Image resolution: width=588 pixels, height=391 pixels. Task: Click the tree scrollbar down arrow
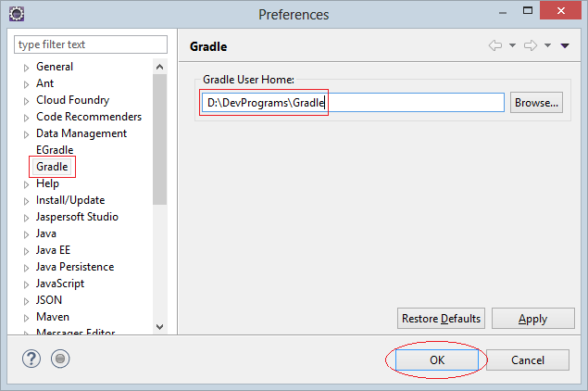tap(160, 327)
